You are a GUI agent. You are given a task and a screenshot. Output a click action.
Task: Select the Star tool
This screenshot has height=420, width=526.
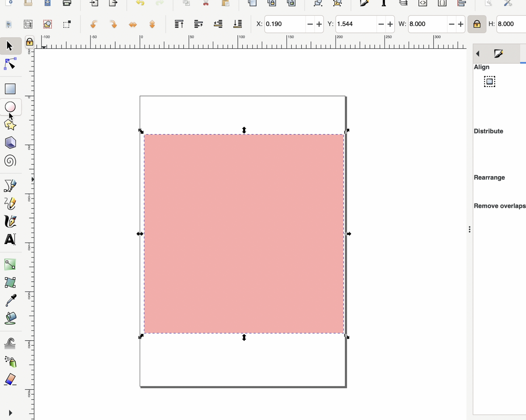tap(10, 125)
